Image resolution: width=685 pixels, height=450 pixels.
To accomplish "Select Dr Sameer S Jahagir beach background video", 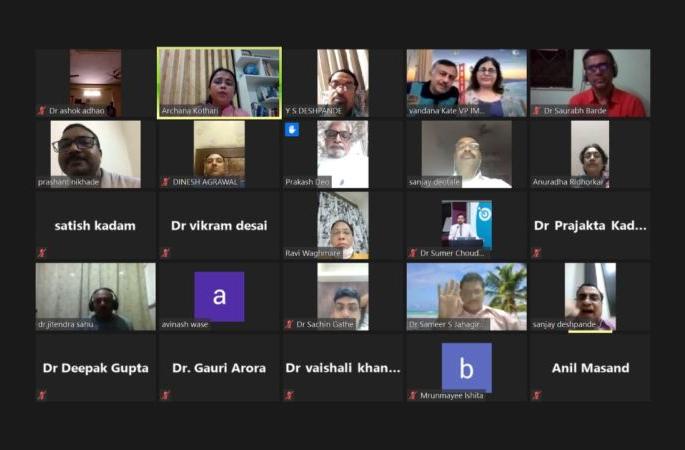I will 467,297.
